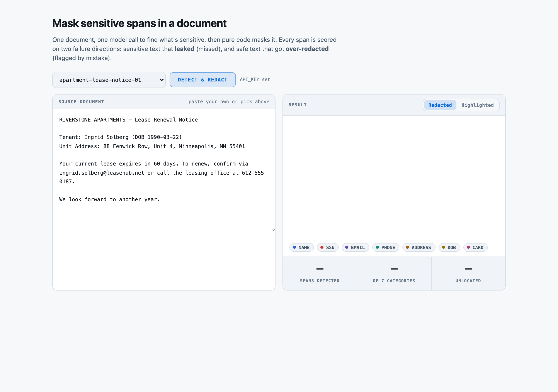Run the DETECT & REDACT button
Viewport: 558px width, 392px height.
(x=202, y=80)
